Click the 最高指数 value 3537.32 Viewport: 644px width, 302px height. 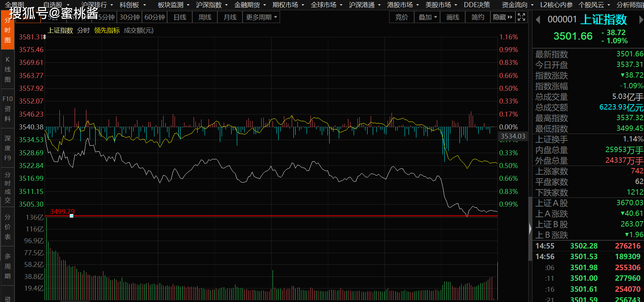click(x=629, y=118)
